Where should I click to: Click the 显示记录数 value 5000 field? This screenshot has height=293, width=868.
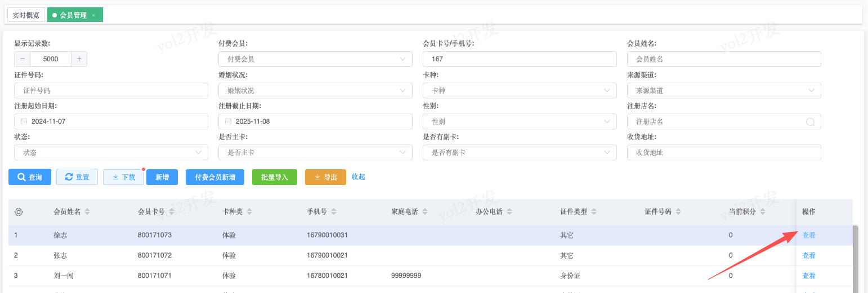pos(51,59)
